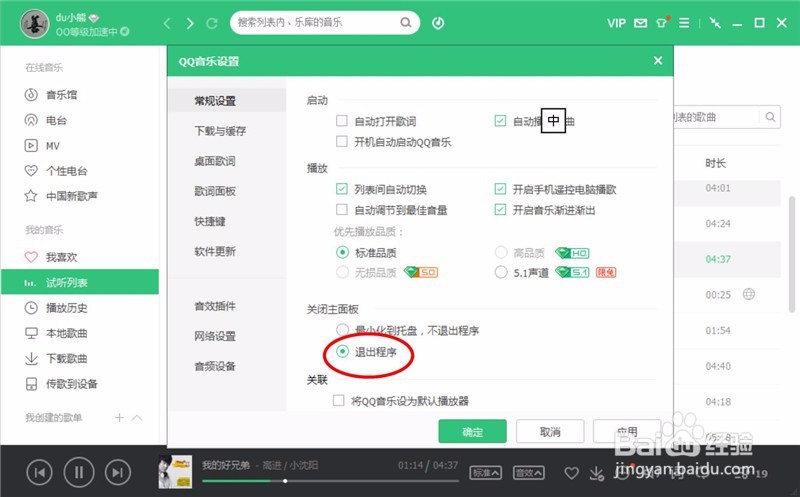Go back with the left arrow
The image size is (800, 497).
(167, 23)
